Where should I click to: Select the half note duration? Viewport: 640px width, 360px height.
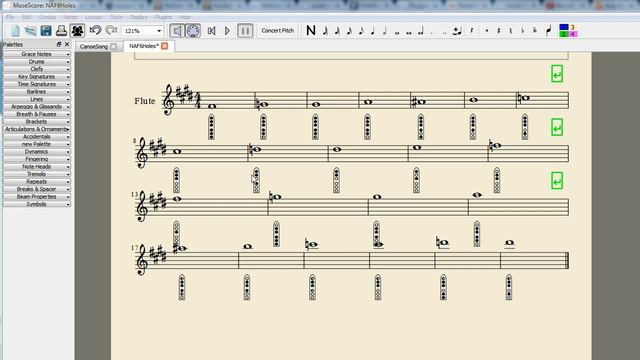[x=385, y=30]
